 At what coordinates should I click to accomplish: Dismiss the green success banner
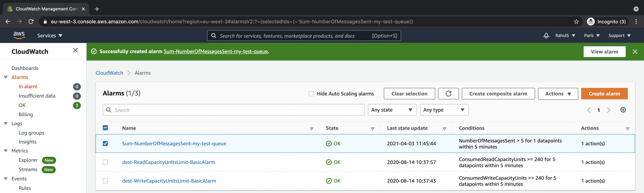coord(635,51)
